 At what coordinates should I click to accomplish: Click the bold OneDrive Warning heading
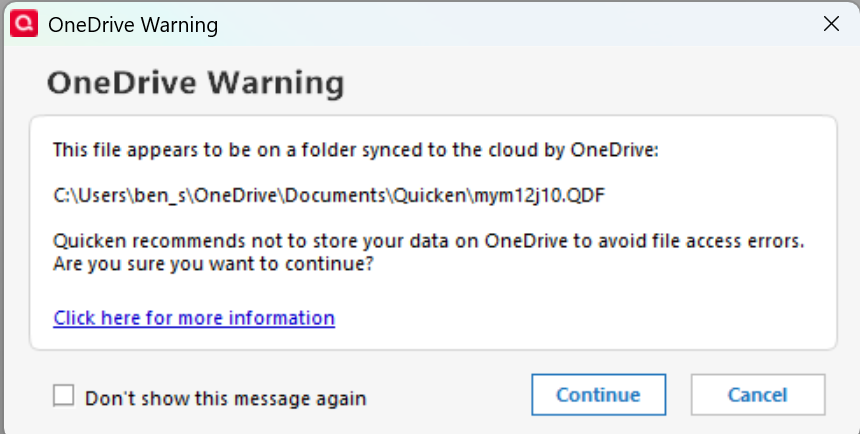click(x=195, y=83)
